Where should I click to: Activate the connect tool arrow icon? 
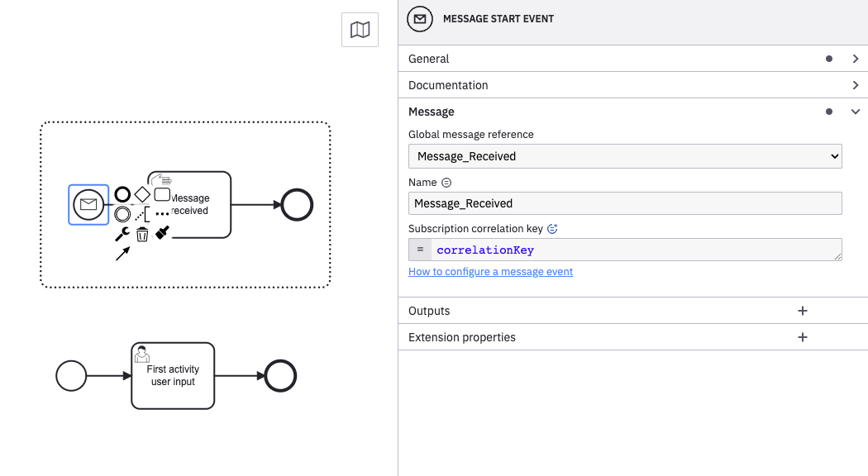click(122, 253)
